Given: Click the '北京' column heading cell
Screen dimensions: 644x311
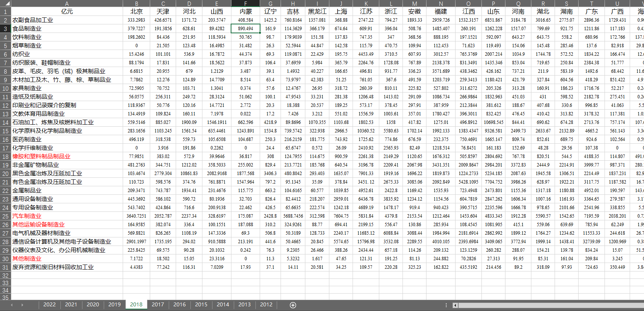Looking at the screenshot, I should click(x=137, y=12).
